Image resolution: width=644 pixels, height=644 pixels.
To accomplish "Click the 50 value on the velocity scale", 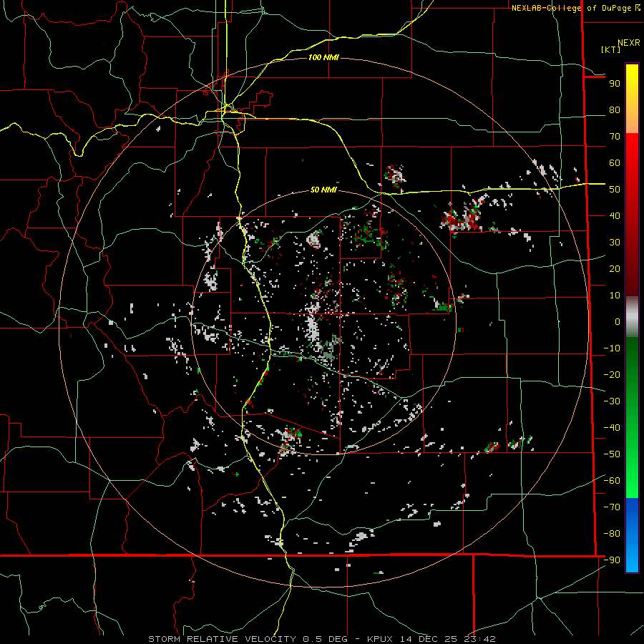I will (615, 190).
